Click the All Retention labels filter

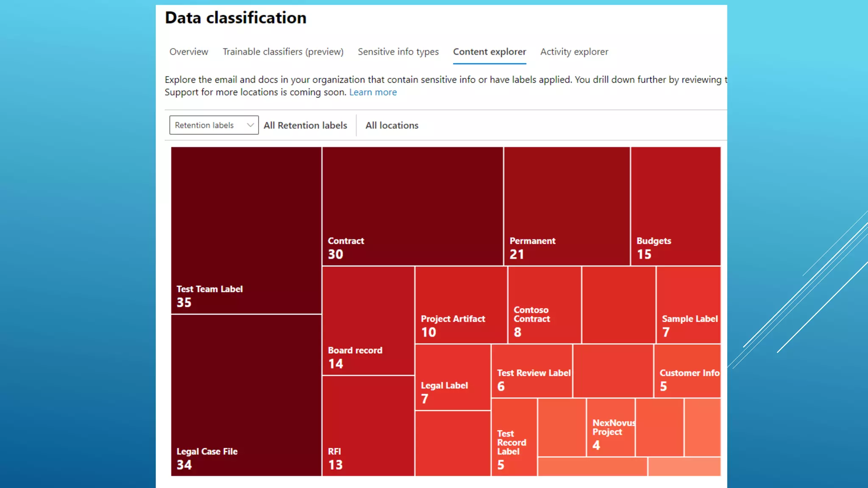pos(305,125)
